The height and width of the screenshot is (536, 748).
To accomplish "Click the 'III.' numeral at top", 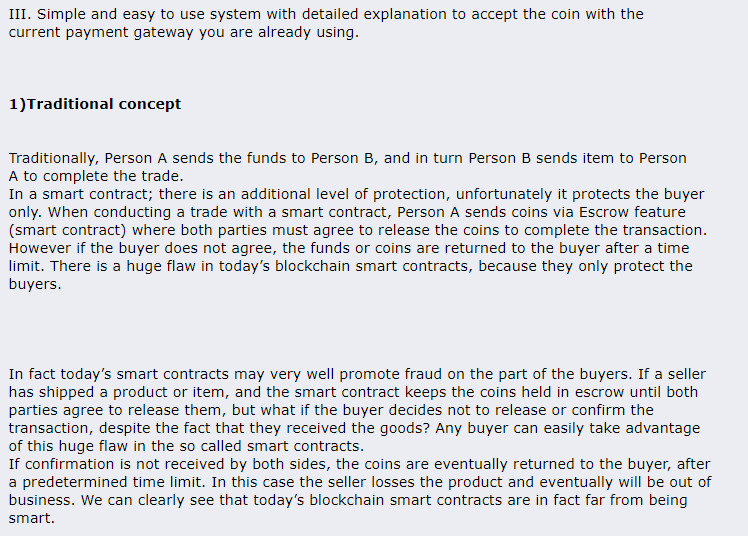I will click(20, 14).
